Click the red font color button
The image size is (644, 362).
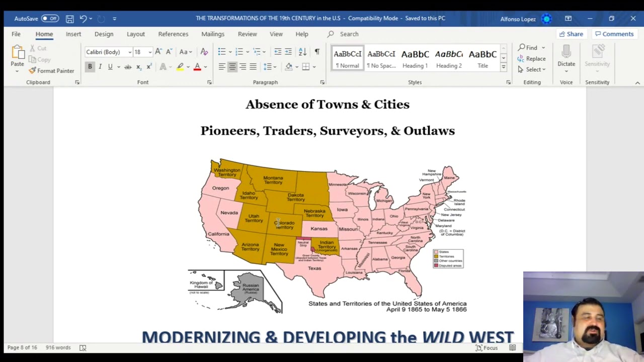click(197, 67)
